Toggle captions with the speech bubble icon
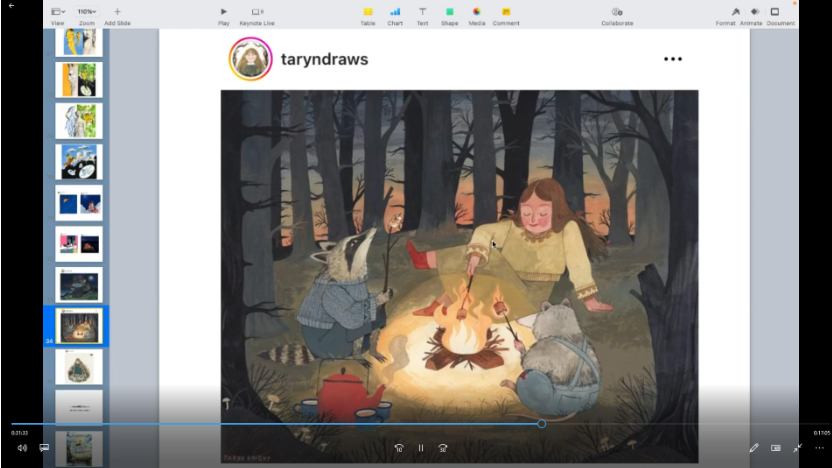832x468 pixels. 44,448
